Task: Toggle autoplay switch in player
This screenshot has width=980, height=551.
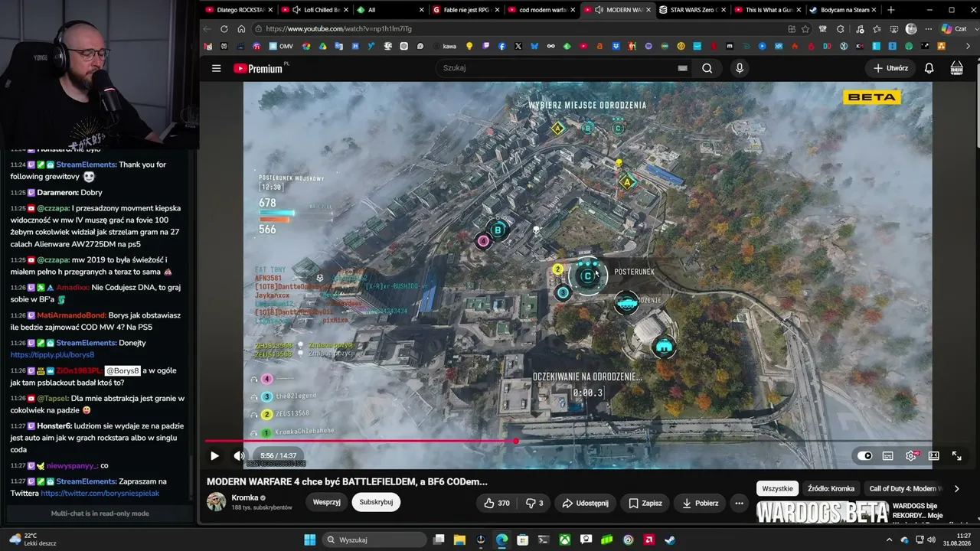Action: point(864,455)
